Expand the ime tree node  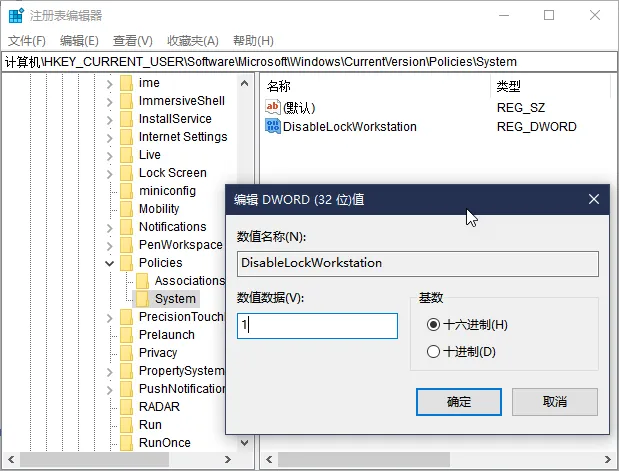click(x=110, y=84)
